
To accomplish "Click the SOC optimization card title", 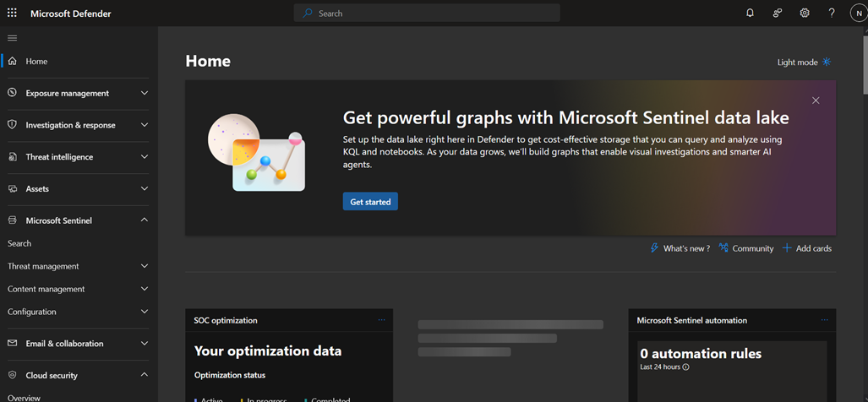I will click(226, 320).
